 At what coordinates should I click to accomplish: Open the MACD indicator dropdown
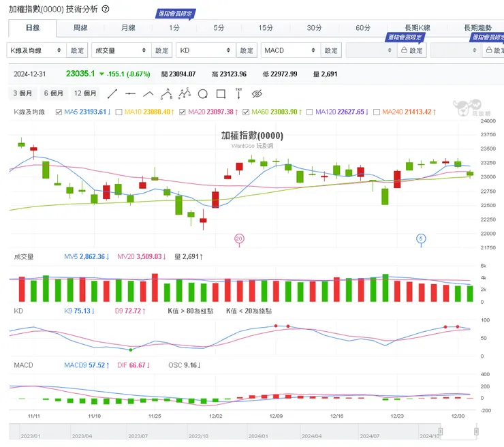point(291,50)
